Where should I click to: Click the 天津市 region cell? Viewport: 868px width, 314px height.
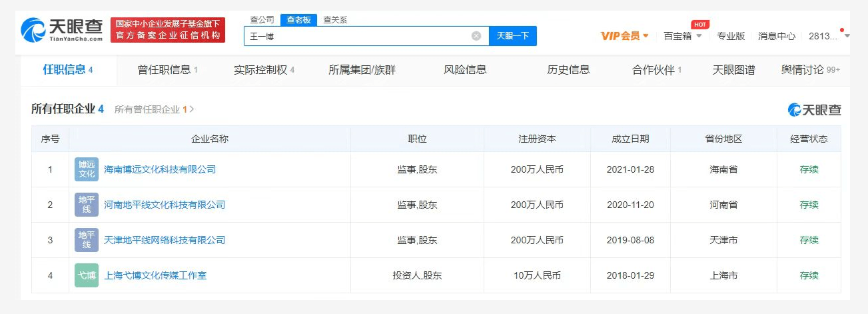tap(723, 240)
